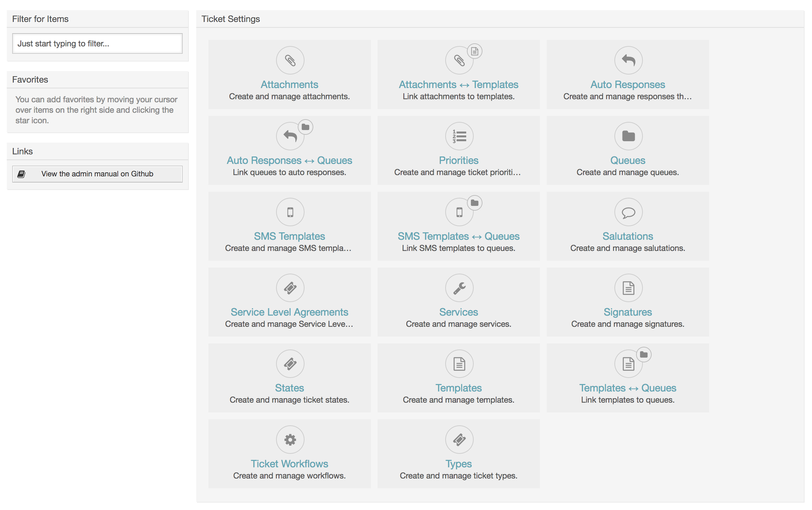Select Types management icon
This screenshot has height=510, width=812.
[x=458, y=438]
